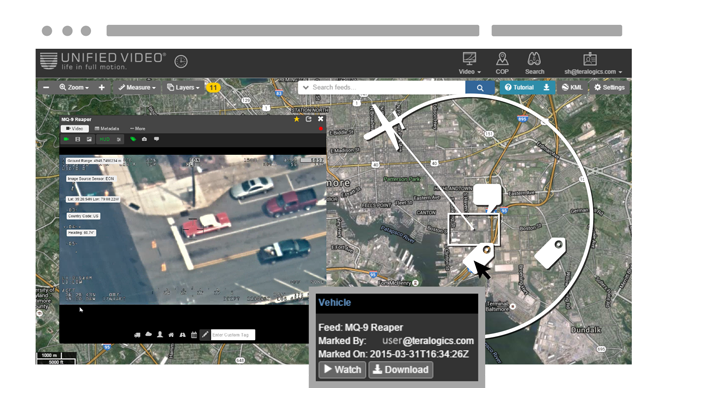The image size is (715, 405).
Task: Click the Vehicle tag title
Action: (335, 302)
